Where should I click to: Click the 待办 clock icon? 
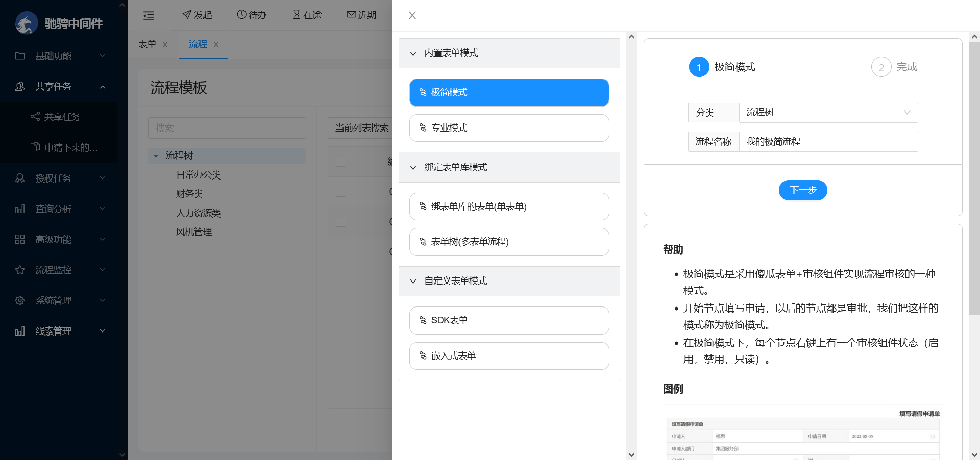tap(241, 15)
